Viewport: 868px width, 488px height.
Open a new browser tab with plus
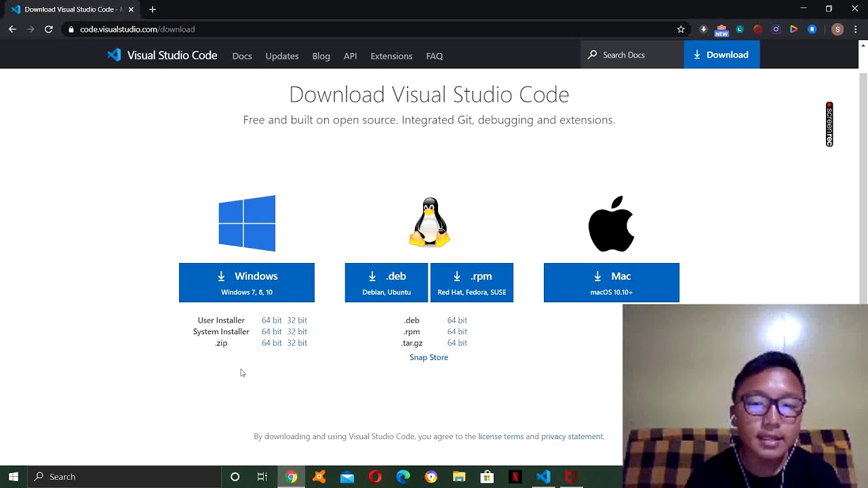pos(153,9)
